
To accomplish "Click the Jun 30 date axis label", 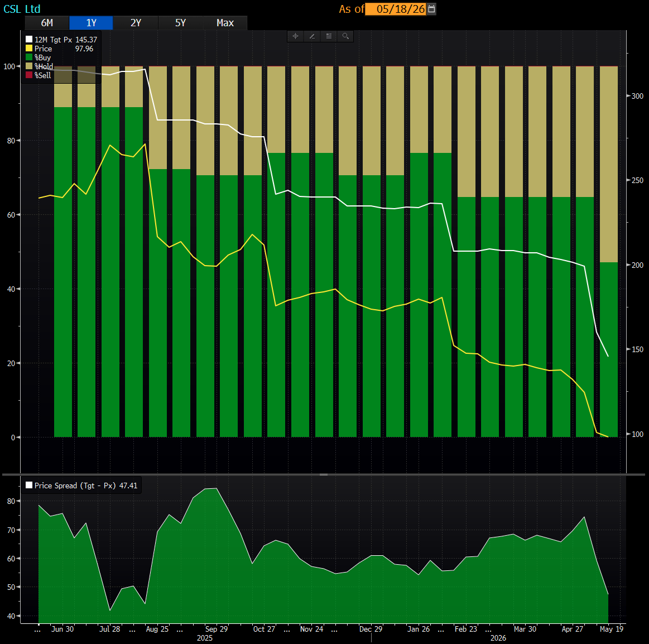I will coord(63,629).
